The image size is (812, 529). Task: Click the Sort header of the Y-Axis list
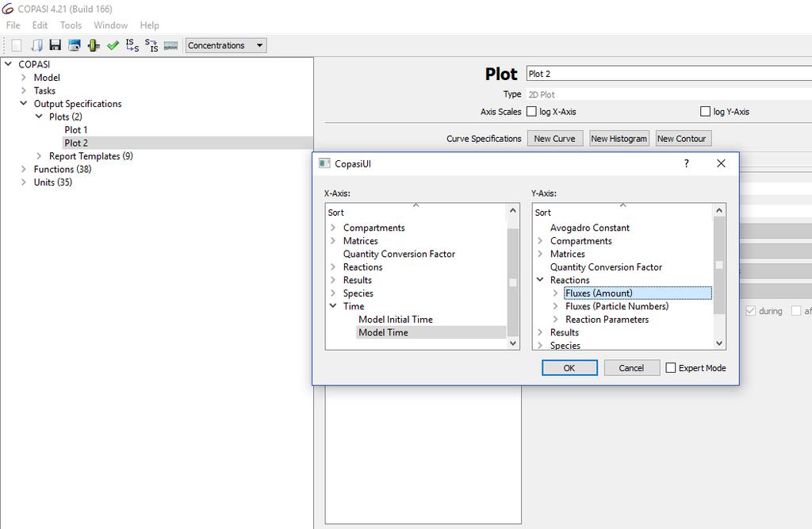click(x=623, y=213)
